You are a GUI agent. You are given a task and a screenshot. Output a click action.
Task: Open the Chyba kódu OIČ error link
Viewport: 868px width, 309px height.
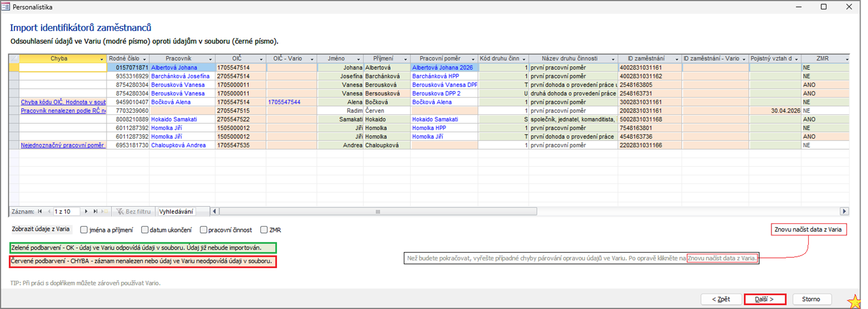coord(63,102)
